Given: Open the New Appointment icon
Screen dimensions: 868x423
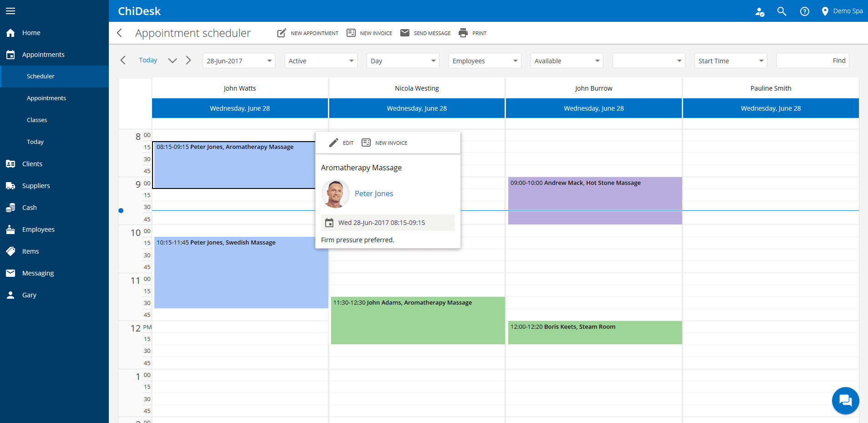Looking at the screenshot, I should 281,33.
